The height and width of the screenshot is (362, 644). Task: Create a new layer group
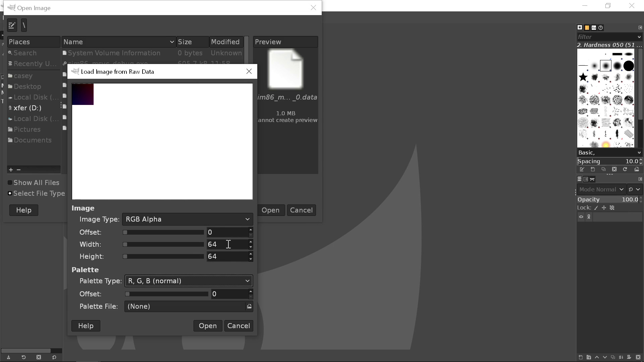pos(588,357)
